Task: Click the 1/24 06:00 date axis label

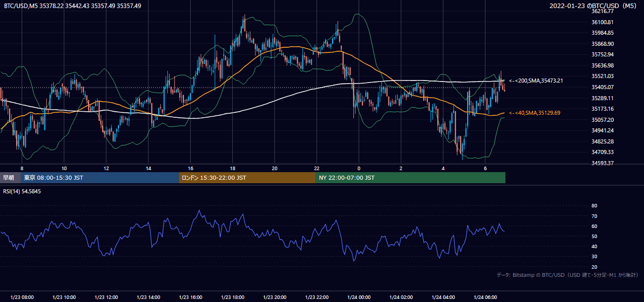Action: (x=485, y=297)
